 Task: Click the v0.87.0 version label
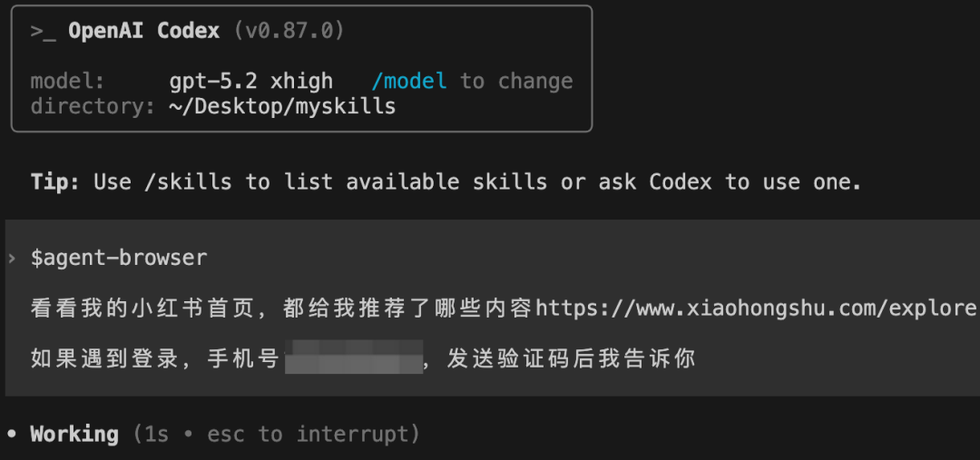(289, 31)
